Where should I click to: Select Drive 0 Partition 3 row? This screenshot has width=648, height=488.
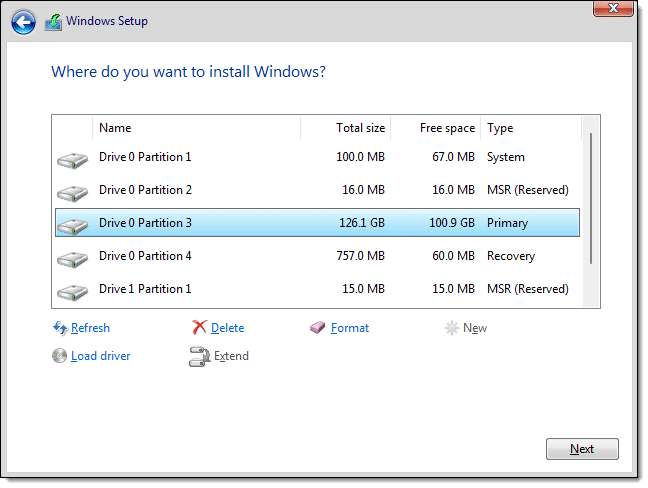317,223
